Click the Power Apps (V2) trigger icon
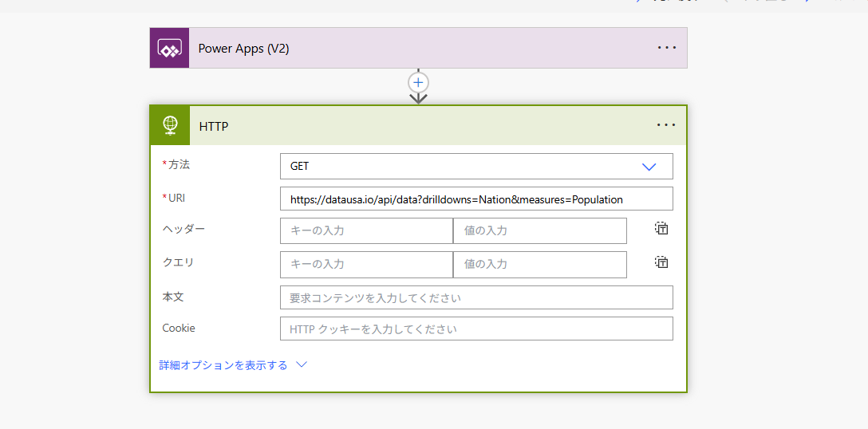Screen dimensions: 868x429 tap(169, 48)
